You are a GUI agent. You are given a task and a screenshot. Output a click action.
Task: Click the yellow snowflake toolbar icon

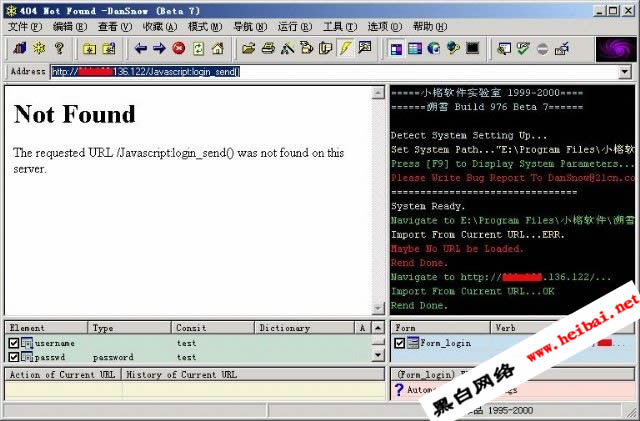[x=39, y=49]
